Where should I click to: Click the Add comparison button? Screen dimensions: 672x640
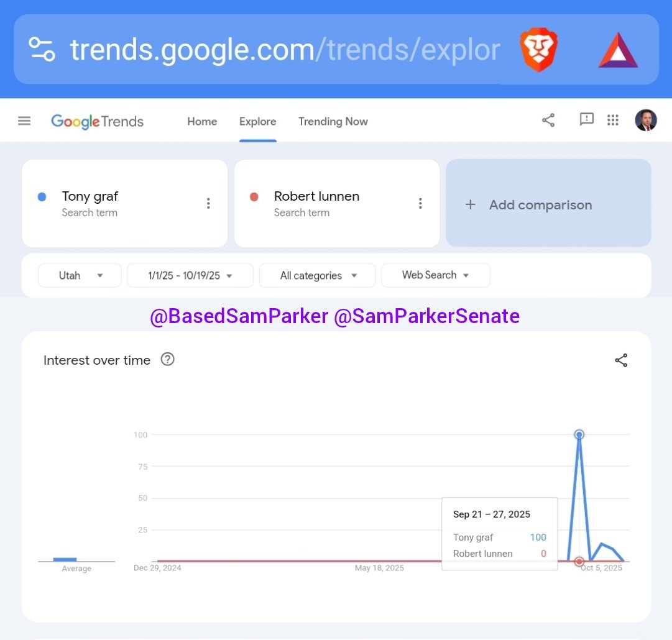(548, 204)
